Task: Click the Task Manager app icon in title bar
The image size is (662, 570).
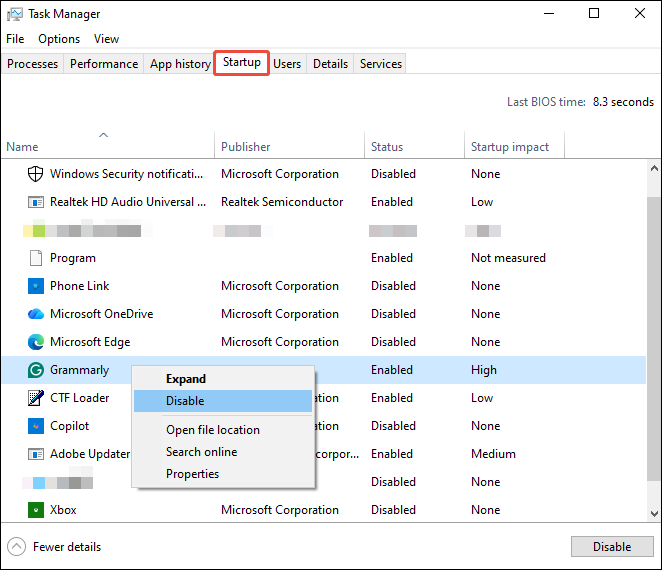Action: (15, 14)
